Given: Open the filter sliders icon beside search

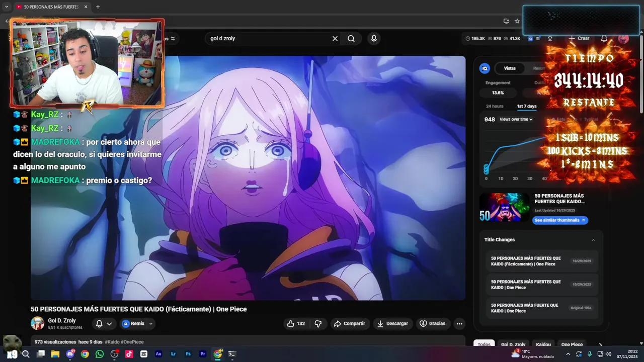Looking at the screenshot, I should point(173,39).
